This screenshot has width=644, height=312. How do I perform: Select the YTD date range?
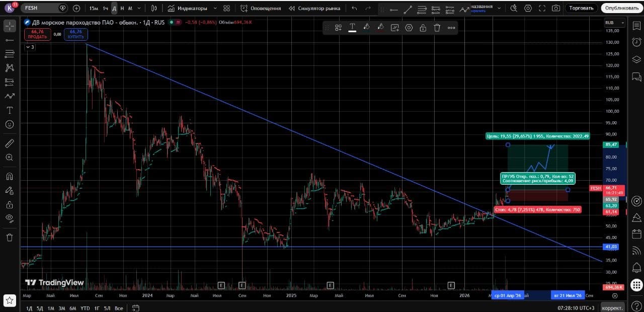(x=85, y=308)
